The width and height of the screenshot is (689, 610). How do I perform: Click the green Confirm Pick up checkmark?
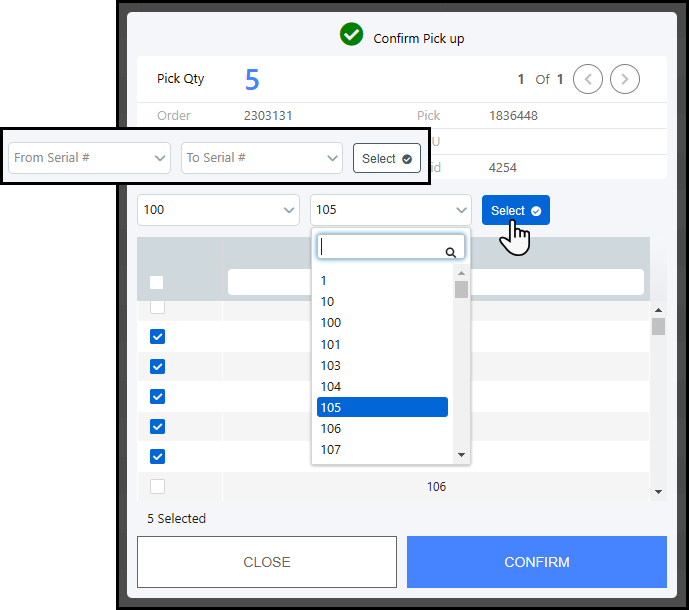click(x=351, y=35)
